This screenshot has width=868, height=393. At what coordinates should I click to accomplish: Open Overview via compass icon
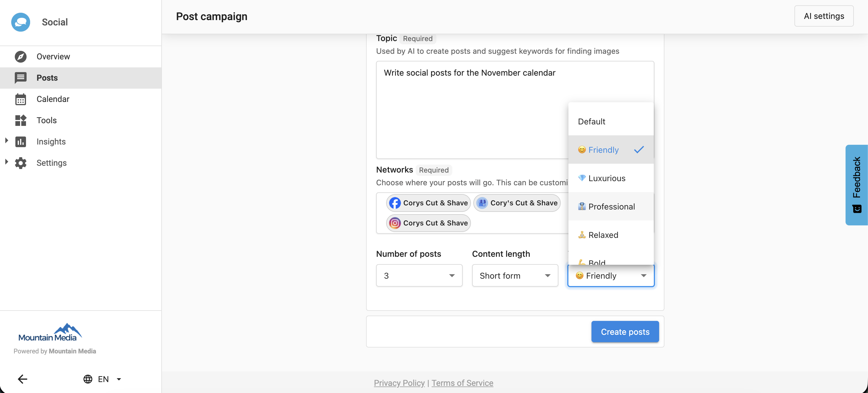point(21,57)
